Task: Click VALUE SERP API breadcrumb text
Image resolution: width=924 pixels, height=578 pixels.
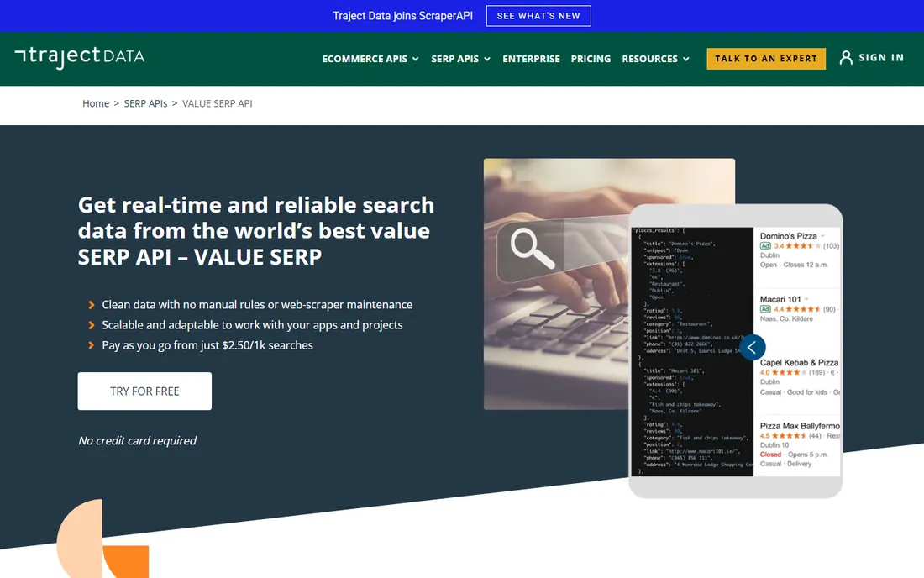Action: tap(217, 103)
